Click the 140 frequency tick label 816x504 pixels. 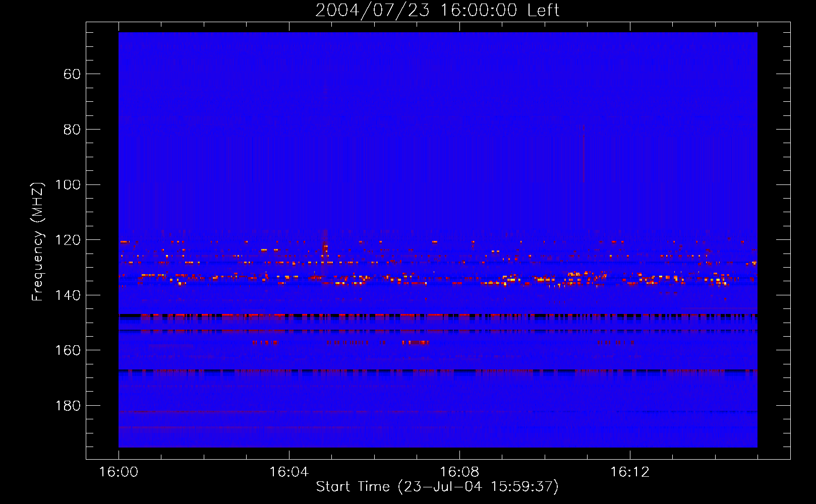[68, 295]
